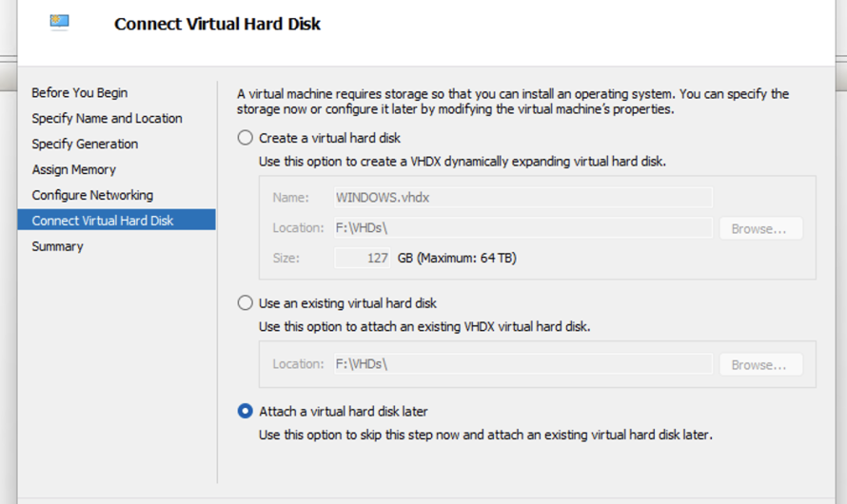The image size is (847, 504).
Task: Click the wizard icon beside the title
Action: tap(60, 22)
